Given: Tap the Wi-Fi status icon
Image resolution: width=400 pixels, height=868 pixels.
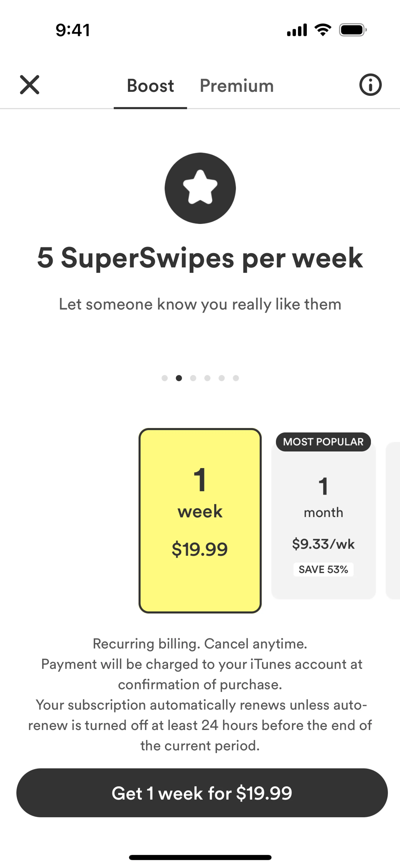Looking at the screenshot, I should tap(322, 30).
